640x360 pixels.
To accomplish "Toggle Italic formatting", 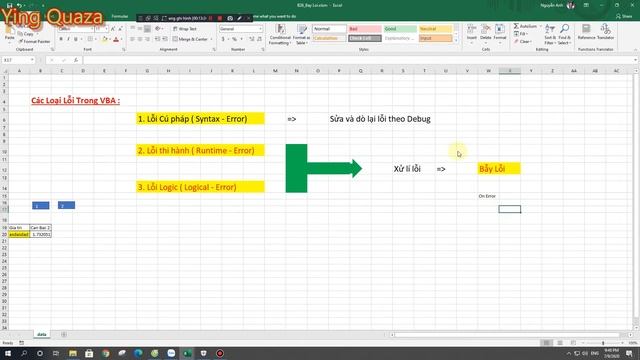I will click(68, 39).
